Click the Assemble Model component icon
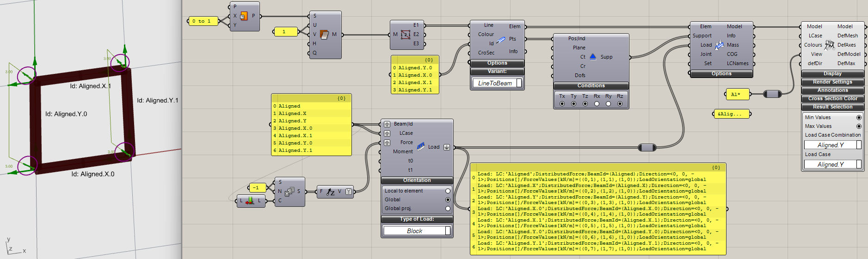 719,45
